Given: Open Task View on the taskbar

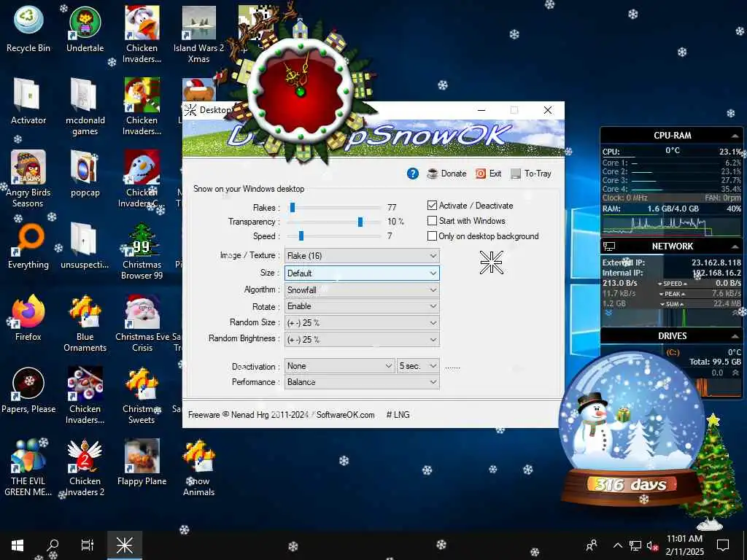Looking at the screenshot, I should click(88, 545).
